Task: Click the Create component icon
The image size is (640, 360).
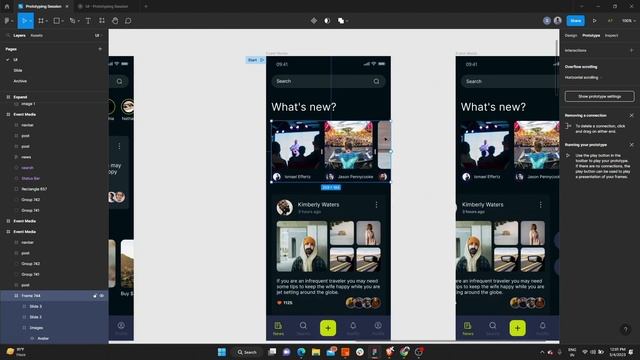Action: pyautogui.click(x=313, y=20)
